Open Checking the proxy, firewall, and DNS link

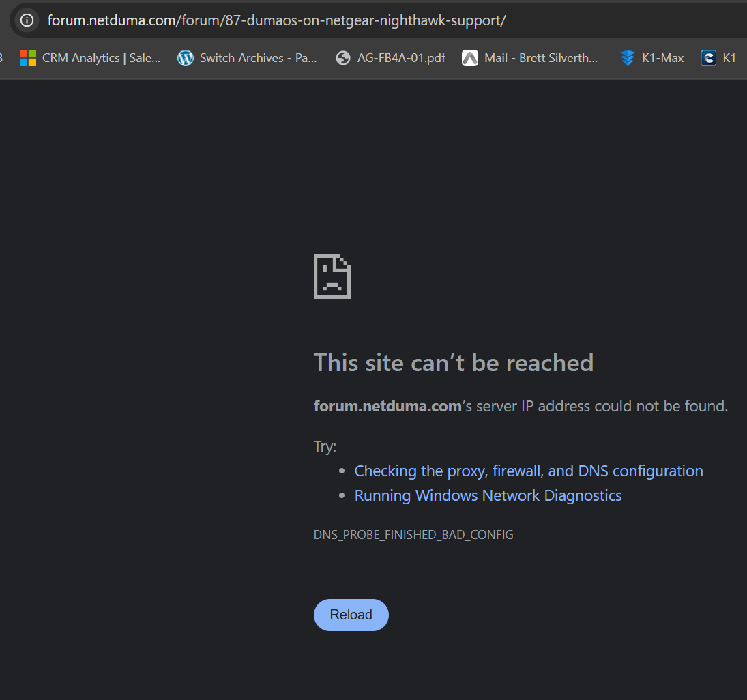pyautogui.click(x=529, y=471)
